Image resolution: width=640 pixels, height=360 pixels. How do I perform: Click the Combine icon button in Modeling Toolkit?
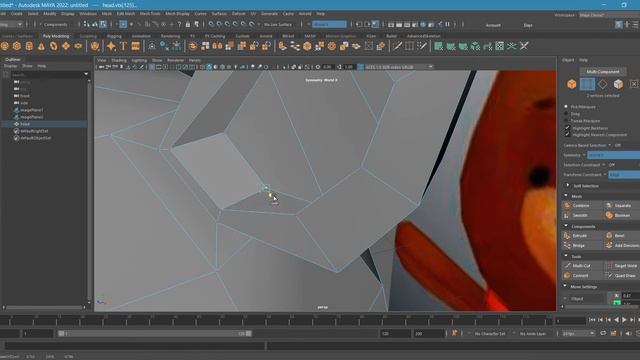[567, 205]
